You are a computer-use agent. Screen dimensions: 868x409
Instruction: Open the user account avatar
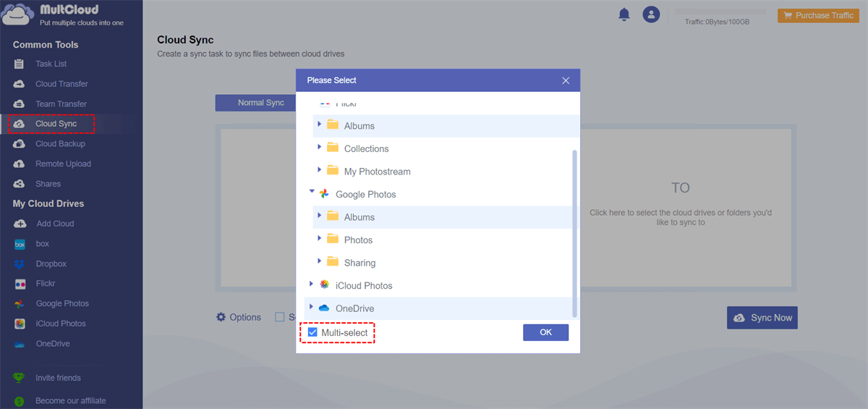point(652,14)
